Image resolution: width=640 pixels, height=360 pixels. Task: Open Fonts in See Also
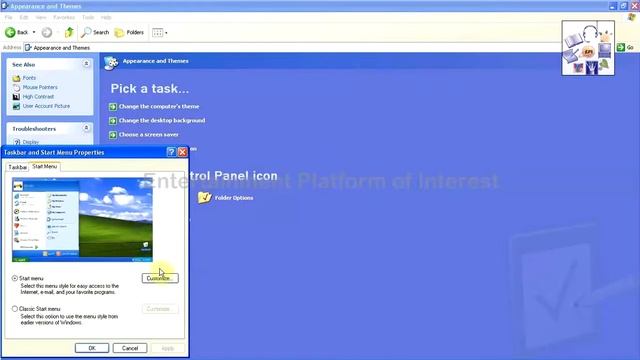29,78
